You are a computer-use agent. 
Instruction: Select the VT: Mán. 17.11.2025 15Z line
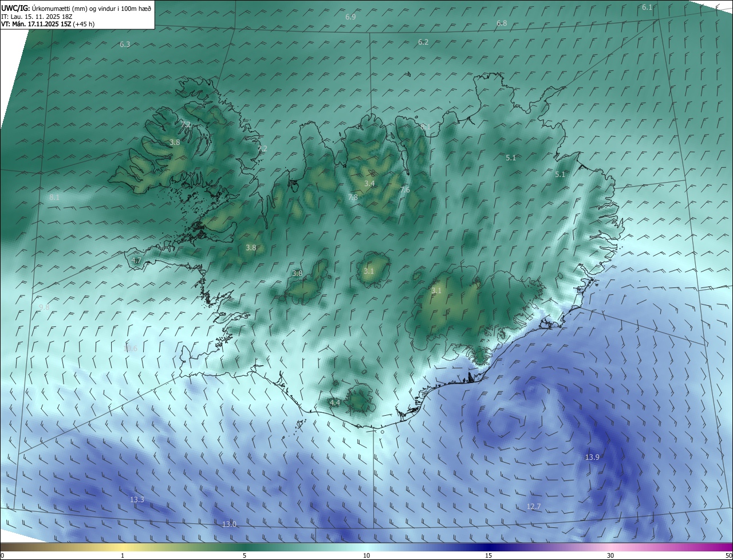coord(48,24)
